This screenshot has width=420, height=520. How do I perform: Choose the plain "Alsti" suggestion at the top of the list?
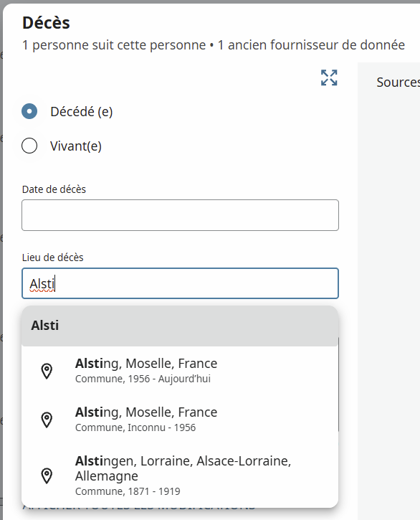180,326
